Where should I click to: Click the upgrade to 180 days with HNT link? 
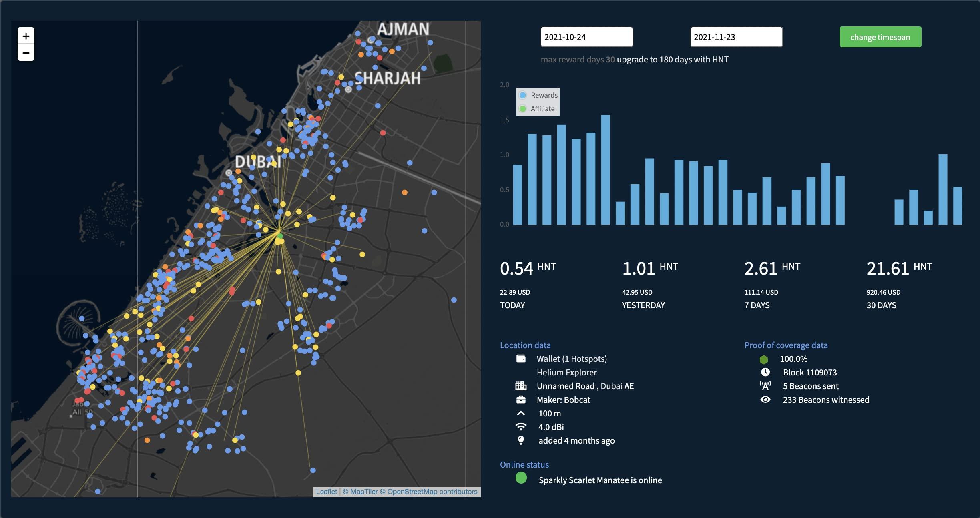click(673, 60)
